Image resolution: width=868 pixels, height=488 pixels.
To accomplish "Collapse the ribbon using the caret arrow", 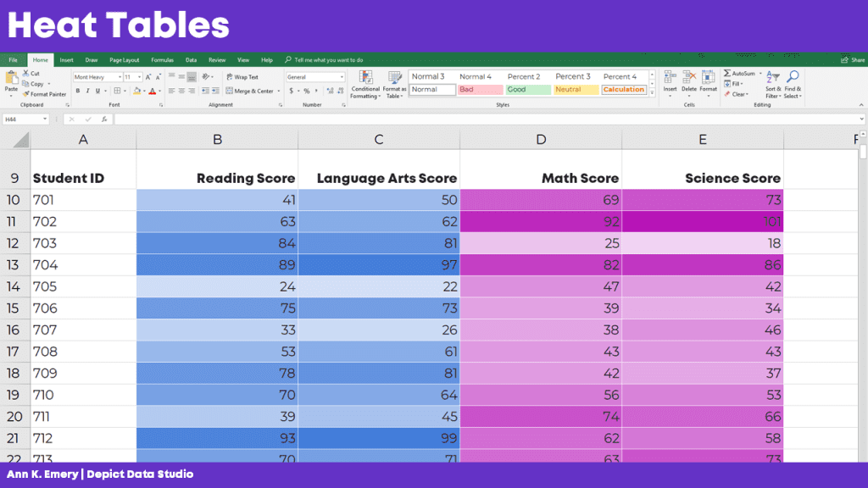I will [861, 105].
